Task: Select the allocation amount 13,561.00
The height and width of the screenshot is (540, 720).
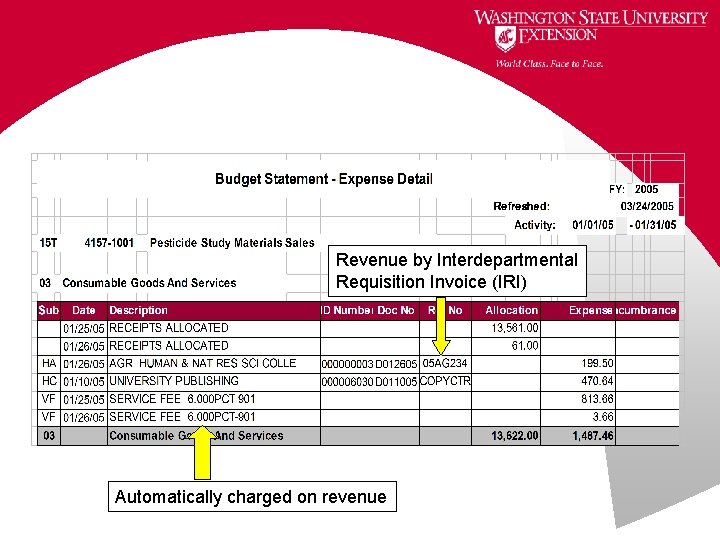Action: [x=515, y=328]
